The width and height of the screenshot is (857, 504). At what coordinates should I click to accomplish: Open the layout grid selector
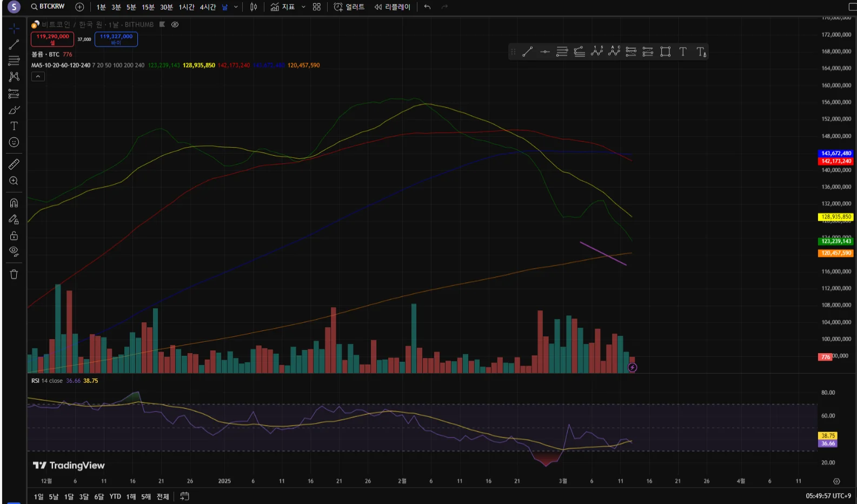point(317,7)
